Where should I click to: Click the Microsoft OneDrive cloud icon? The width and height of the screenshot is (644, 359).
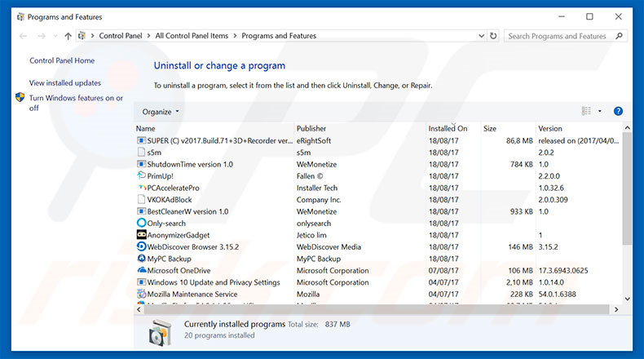(x=141, y=270)
